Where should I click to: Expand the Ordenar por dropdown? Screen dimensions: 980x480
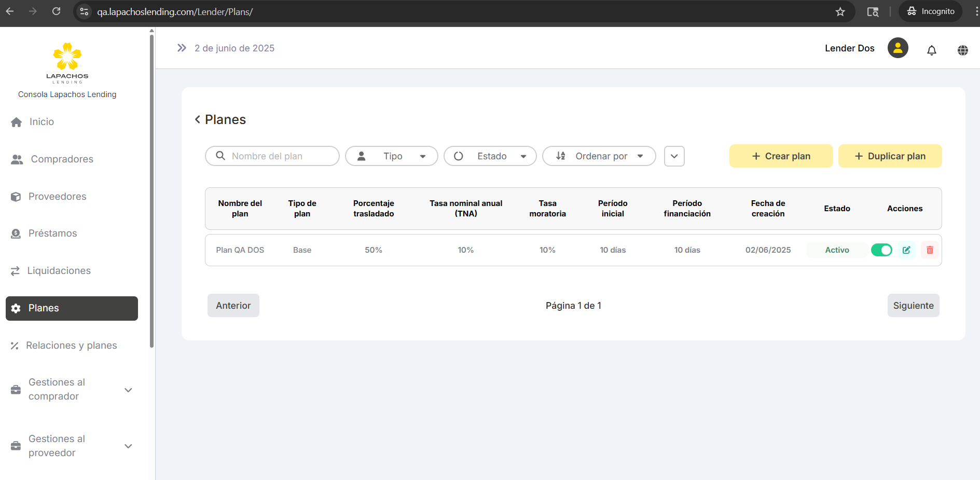coord(599,156)
